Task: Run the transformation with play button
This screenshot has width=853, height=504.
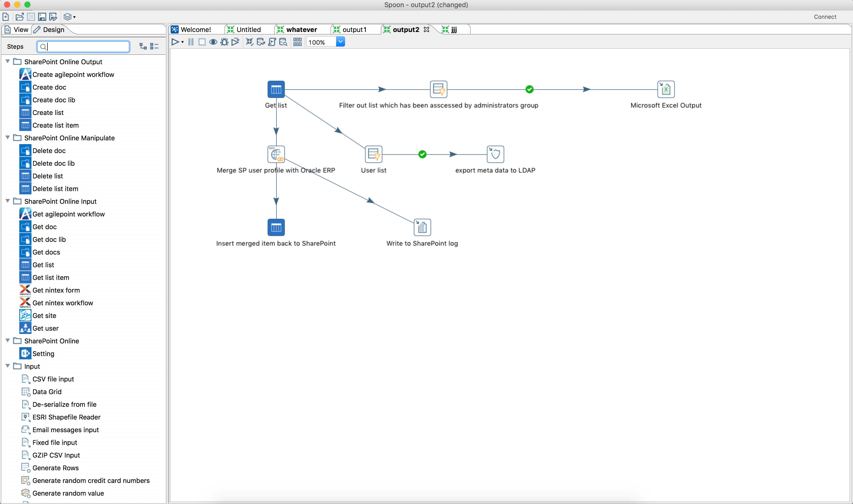Action: (175, 42)
